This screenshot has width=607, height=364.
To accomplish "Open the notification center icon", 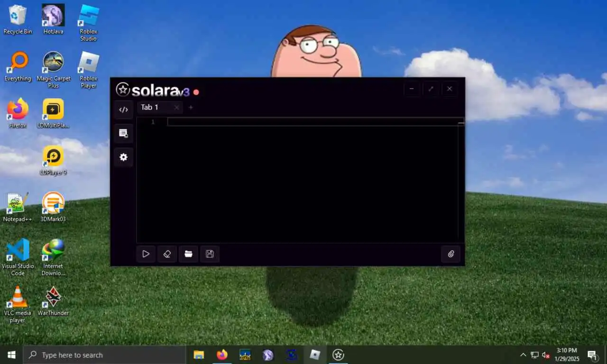I will (x=592, y=355).
